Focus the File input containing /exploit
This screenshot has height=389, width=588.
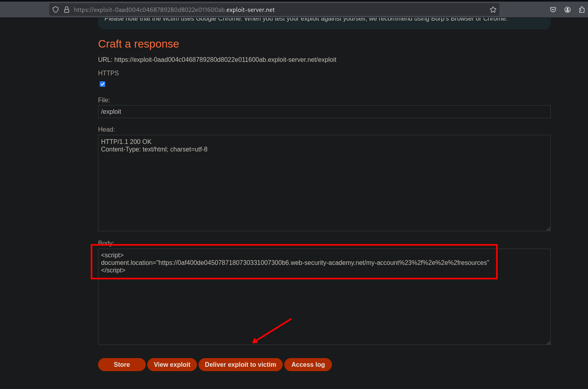click(324, 112)
